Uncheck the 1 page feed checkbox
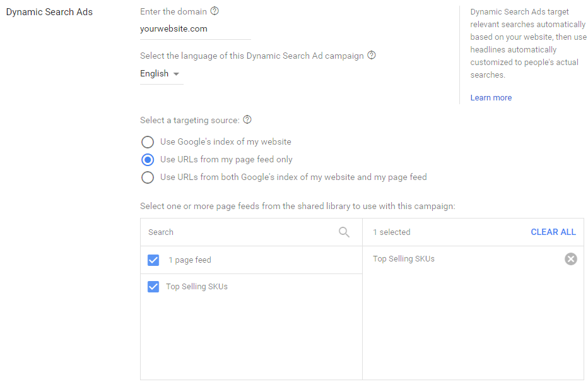Viewport: 588px width, 384px height. pyautogui.click(x=153, y=260)
